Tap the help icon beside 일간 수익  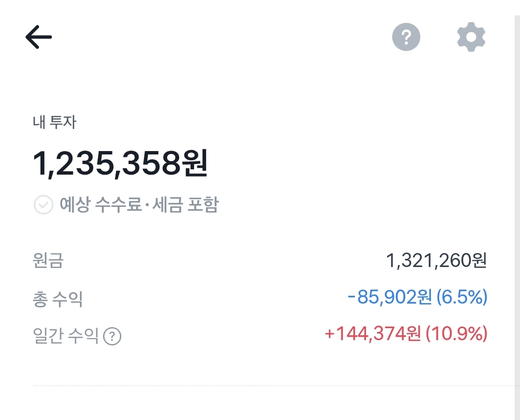(113, 336)
